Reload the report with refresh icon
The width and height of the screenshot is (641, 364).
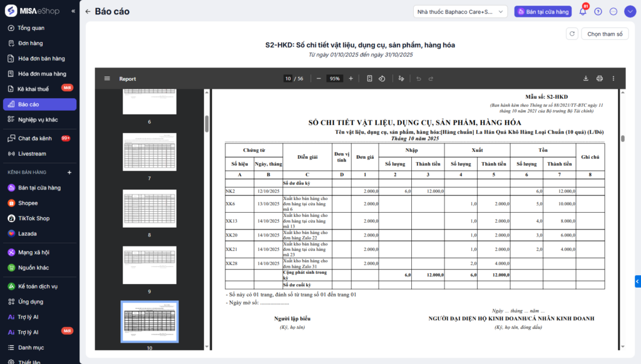[x=572, y=34]
